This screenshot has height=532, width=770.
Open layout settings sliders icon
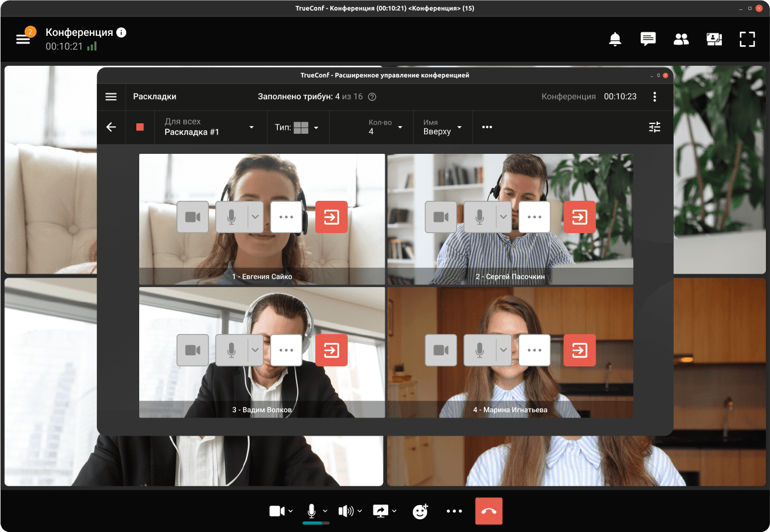tap(654, 127)
